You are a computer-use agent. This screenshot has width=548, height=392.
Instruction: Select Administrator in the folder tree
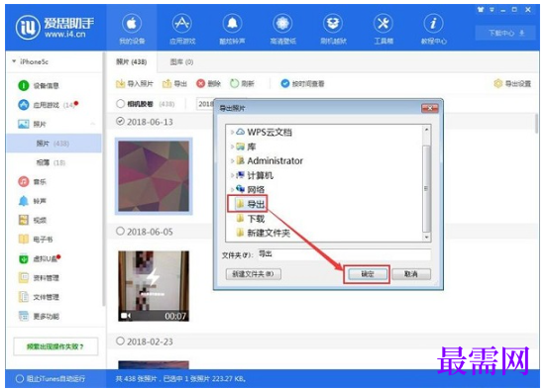click(x=270, y=161)
